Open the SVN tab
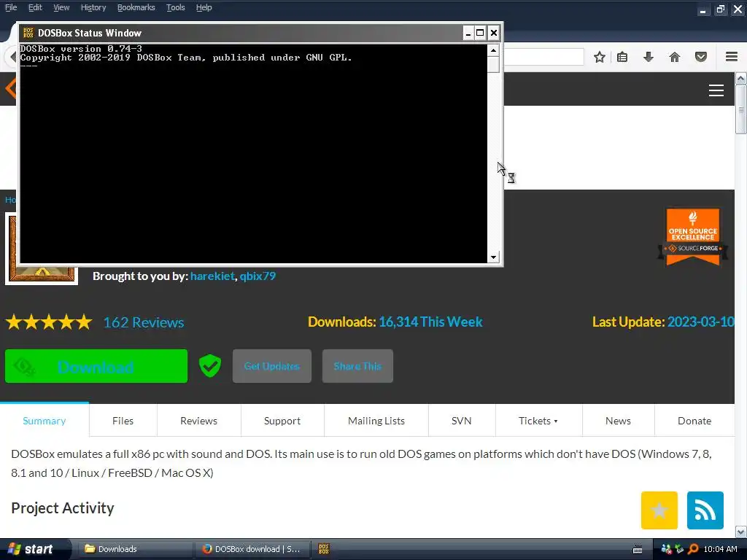This screenshot has height=560, width=747. 461,421
